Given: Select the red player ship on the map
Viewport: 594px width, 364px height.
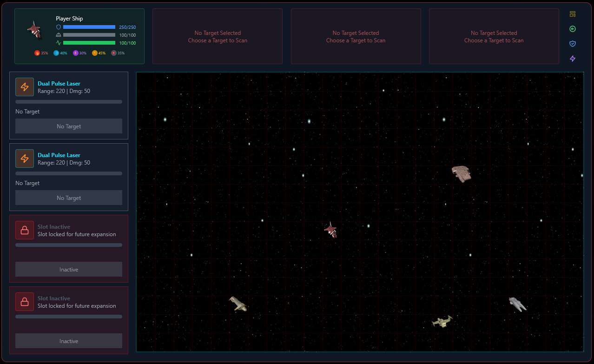Looking at the screenshot, I should 331,230.
